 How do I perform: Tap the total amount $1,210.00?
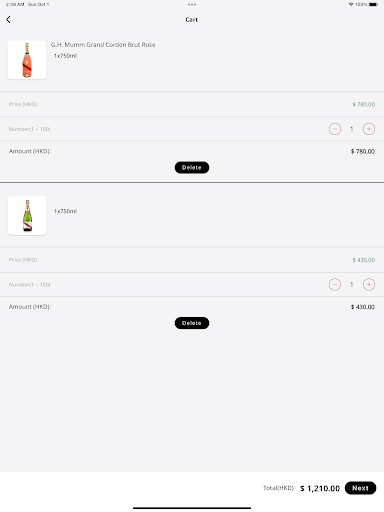(x=320, y=488)
